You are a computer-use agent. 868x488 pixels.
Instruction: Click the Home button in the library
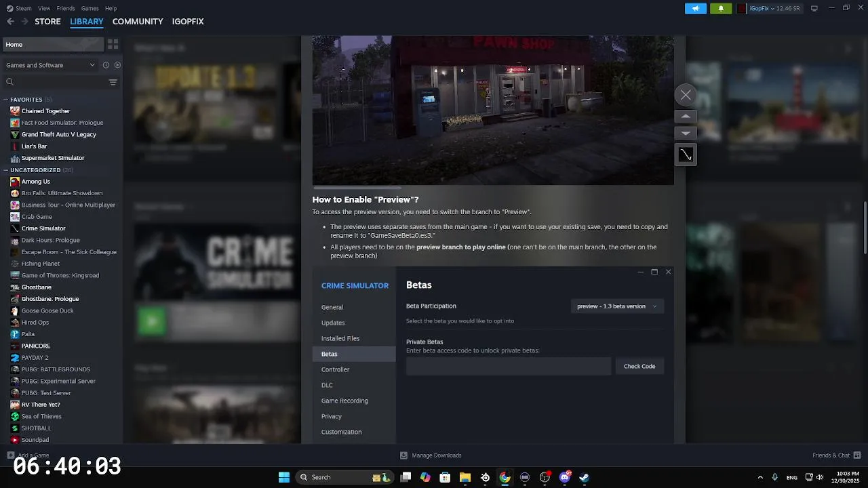click(53, 44)
